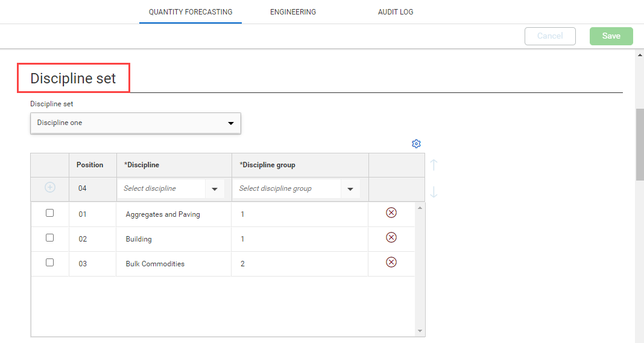Delete the Building discipline row

coord(391,237)
